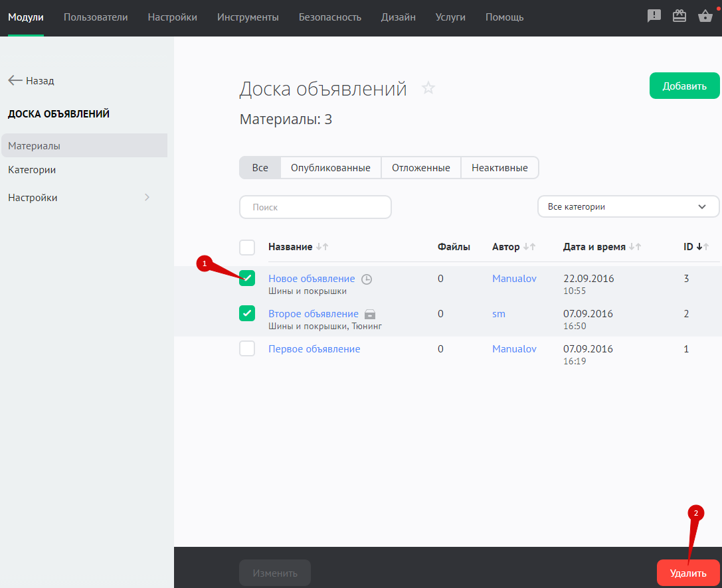Open the gift icon in header
722x588 pixels.
(x=679, y=17)
